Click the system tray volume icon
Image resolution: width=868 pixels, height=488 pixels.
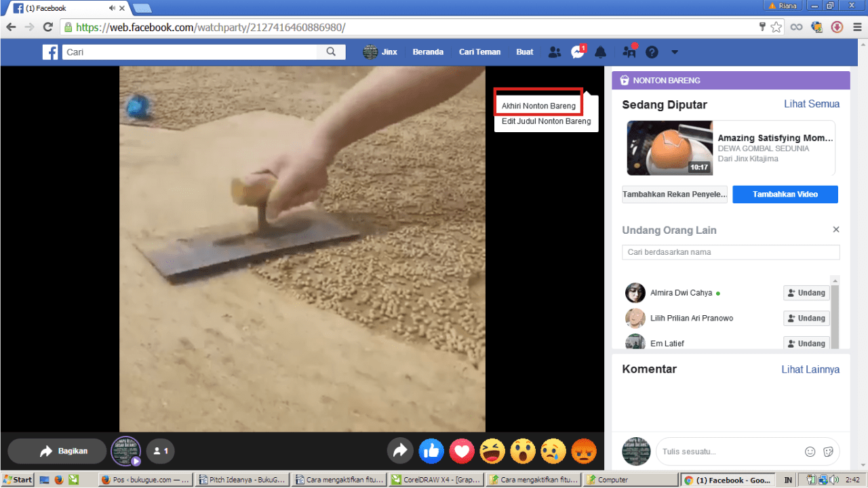[x=833, y=480]
